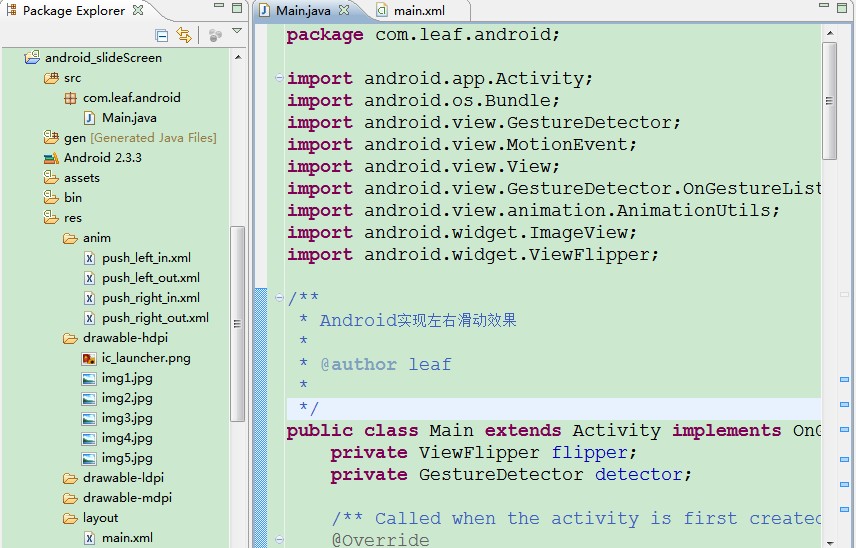856x548 pixels.
Task: Select the com.leaf.android package icon
Action: [x=70, y=98]
